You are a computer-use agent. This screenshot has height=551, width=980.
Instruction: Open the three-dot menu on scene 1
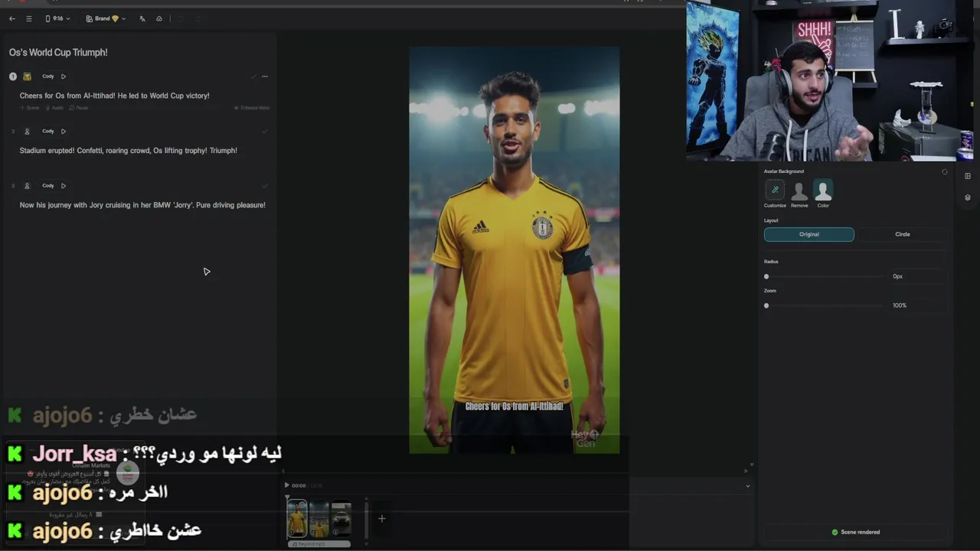pos(265,77)
